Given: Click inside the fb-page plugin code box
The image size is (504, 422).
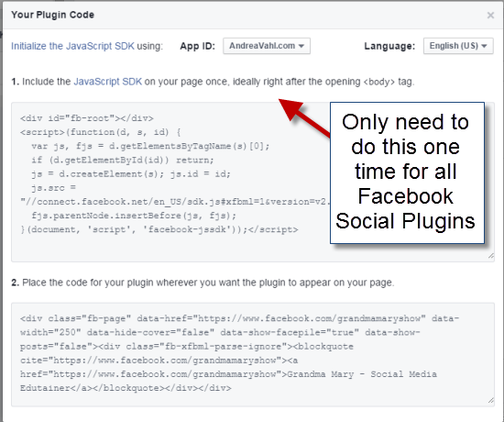Looking at the screenshot, I should pyautogui.click(x=253, y=354).
